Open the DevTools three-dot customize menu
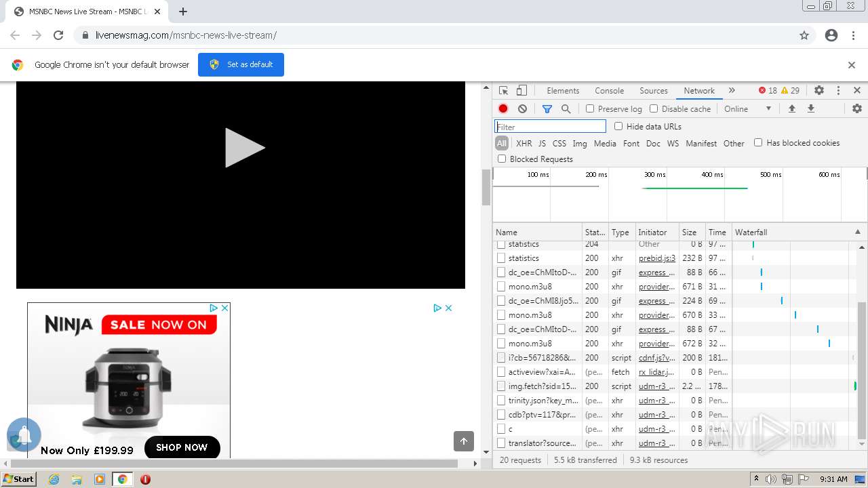Viewport: 868px width, 488px height. coord(838,90)
